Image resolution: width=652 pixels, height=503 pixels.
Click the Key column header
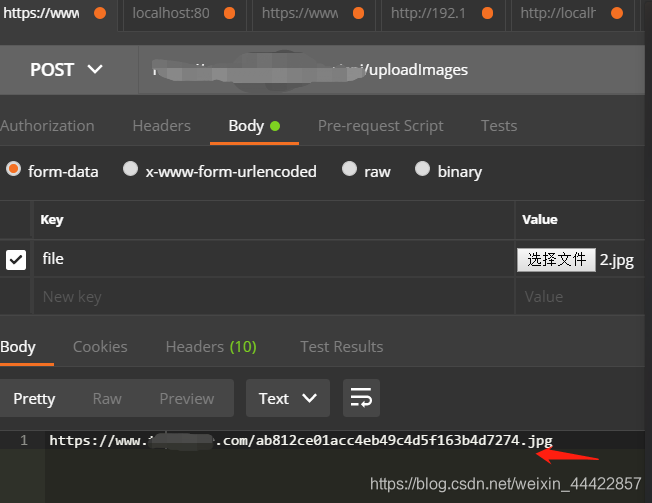pos(52,219)
